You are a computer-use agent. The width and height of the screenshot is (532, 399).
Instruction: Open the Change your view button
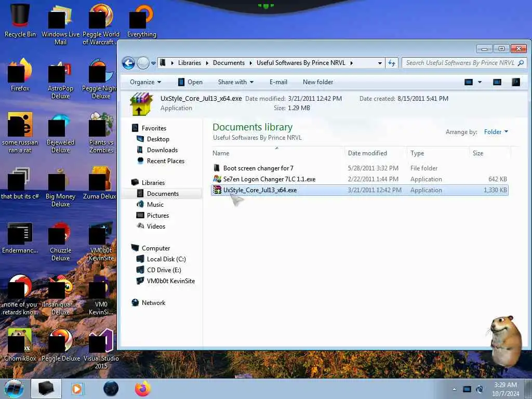pos(469,82)
